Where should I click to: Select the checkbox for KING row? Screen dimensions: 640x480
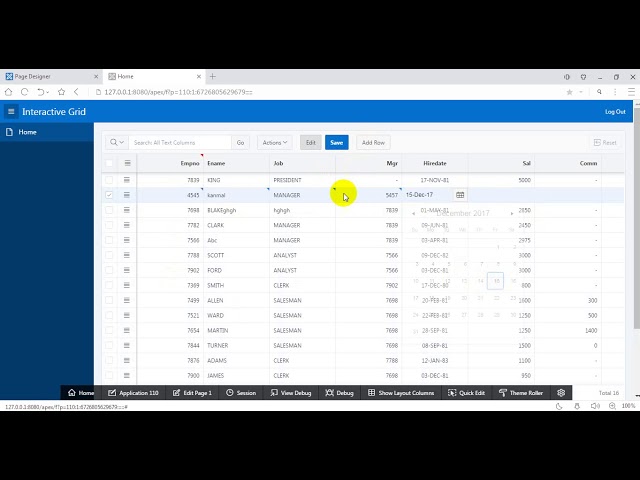[x=109, y=180]
